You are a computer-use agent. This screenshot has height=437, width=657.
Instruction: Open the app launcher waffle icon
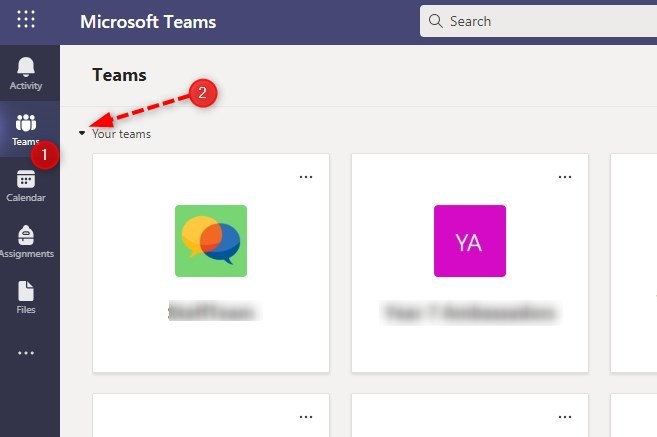coord(26,20)
